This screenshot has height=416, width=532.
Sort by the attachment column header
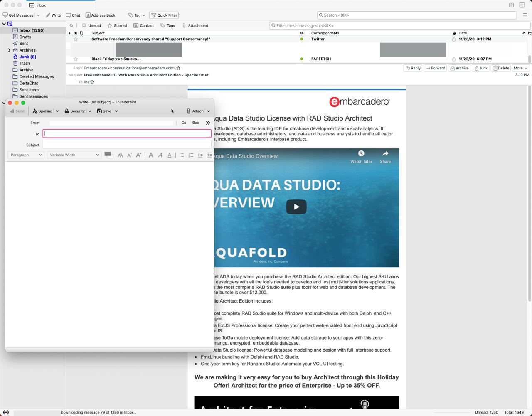coord(81,33)
